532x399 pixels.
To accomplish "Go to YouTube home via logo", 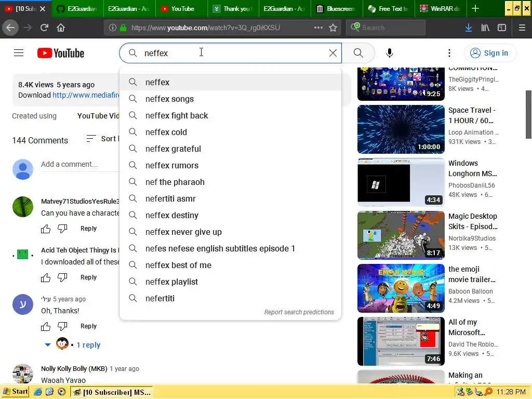I will [61, 53].
